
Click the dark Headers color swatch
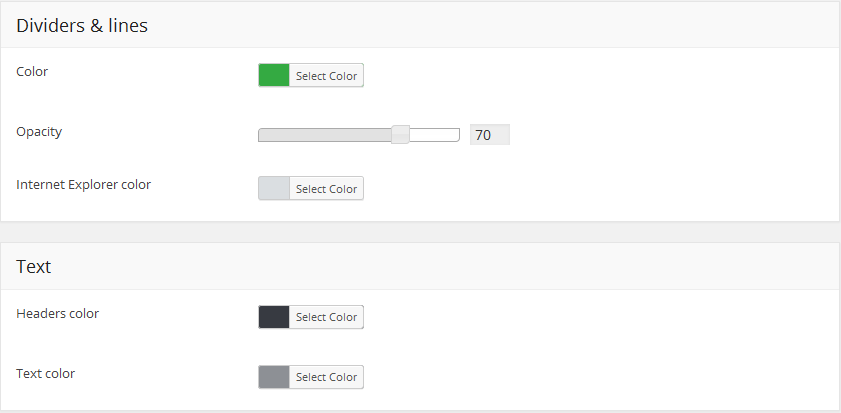(274, 317)
